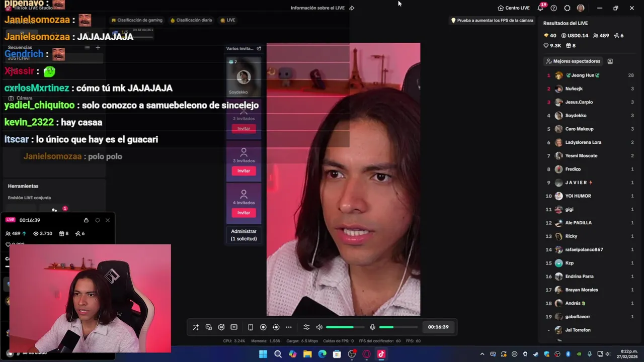
Task: Open the LIVE ranking tab
Action: click(228, 20)
